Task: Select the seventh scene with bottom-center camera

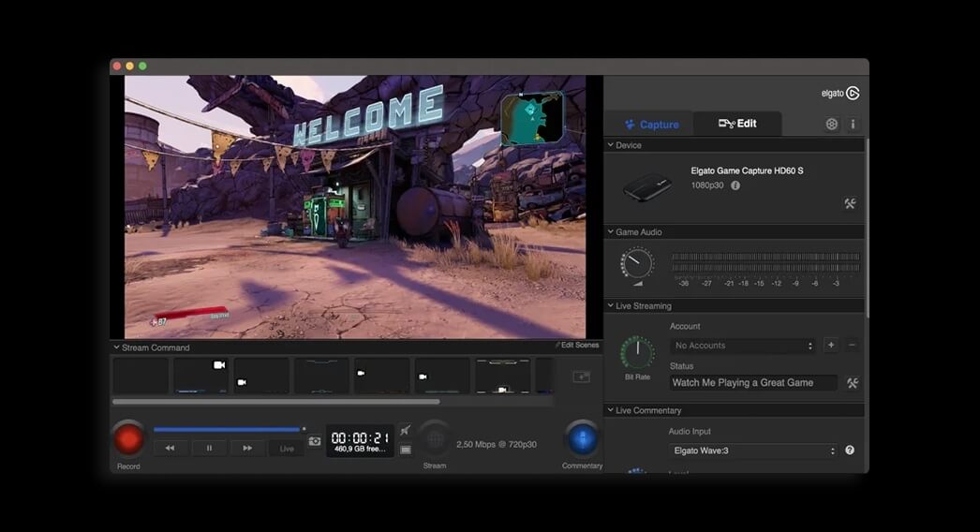Action: click(502, 376)
